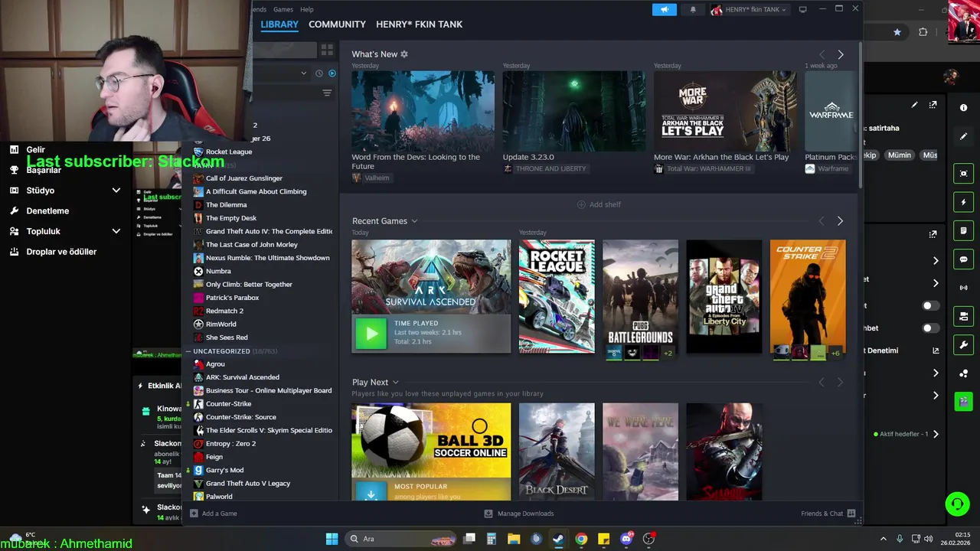
Task: Select Palworld in the games list
Action: point(219,497)
